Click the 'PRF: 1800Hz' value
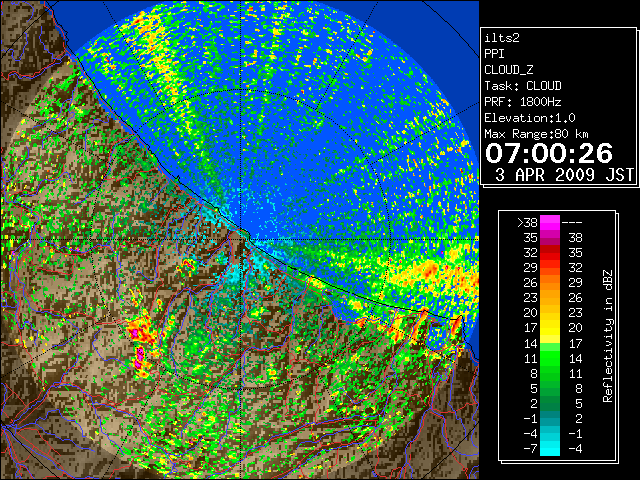Screen dimensions: 640x480 [x=523, y=102]
